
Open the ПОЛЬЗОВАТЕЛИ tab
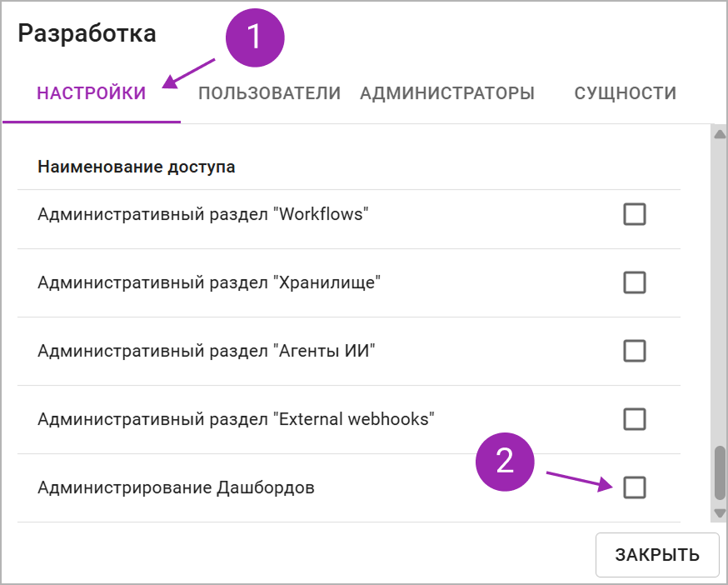pos(269,93)
